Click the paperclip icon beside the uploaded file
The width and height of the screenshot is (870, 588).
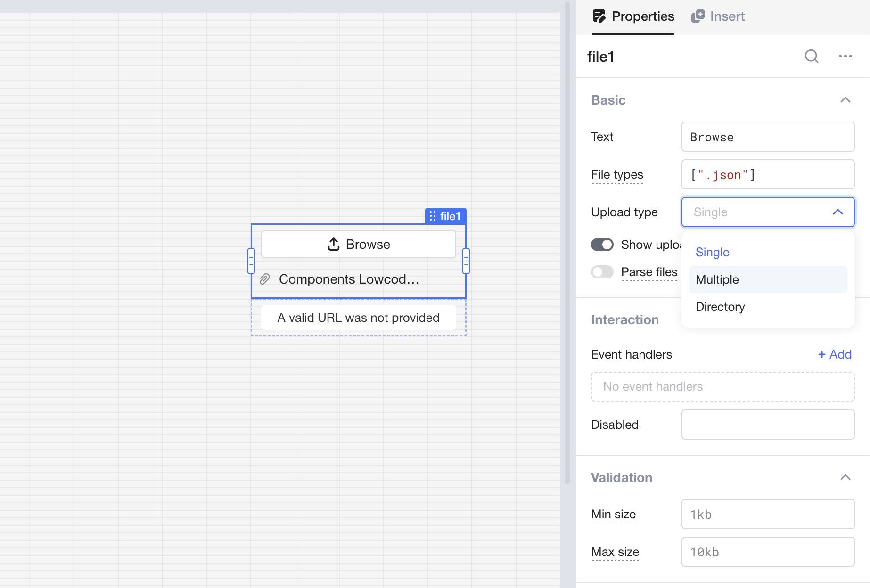click(265, 279)
